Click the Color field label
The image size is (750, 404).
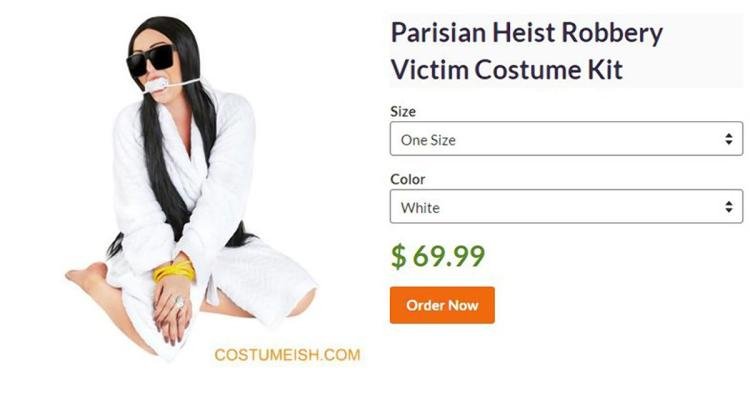tap(408, 179)
